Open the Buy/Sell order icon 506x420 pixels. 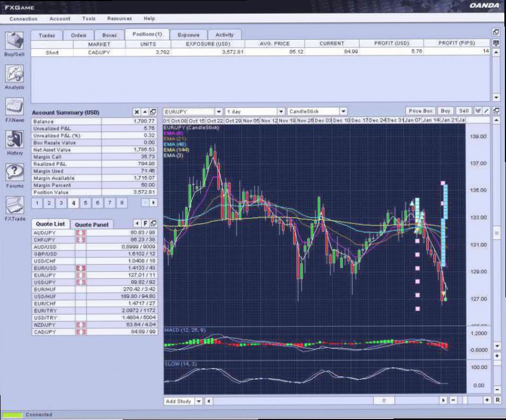14,41
